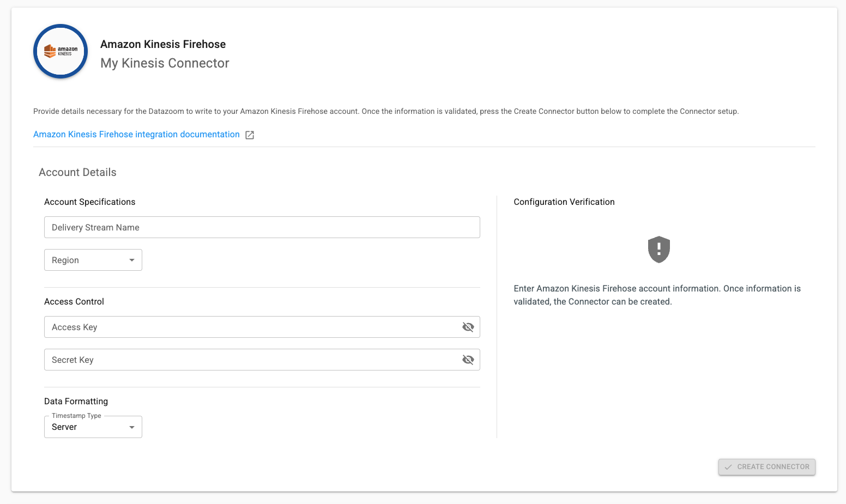
Task: Click the Account Details heading
Action: [77, 172]
